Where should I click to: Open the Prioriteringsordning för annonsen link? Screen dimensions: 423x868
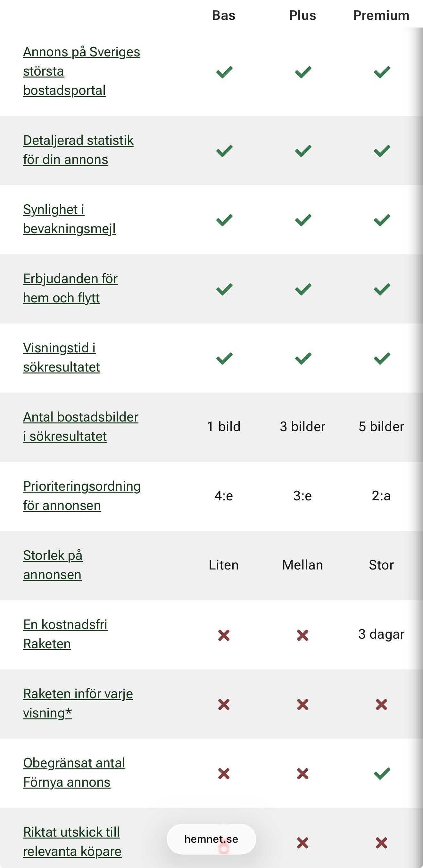82,496
